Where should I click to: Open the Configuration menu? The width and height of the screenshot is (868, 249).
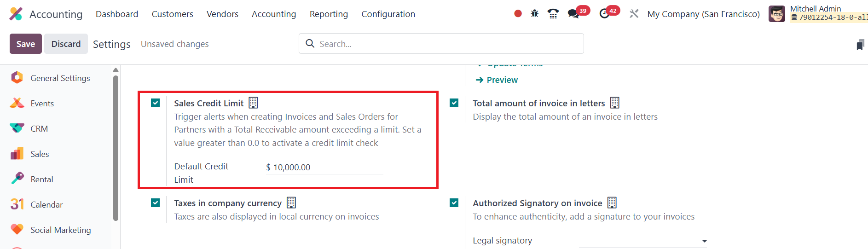388,14
